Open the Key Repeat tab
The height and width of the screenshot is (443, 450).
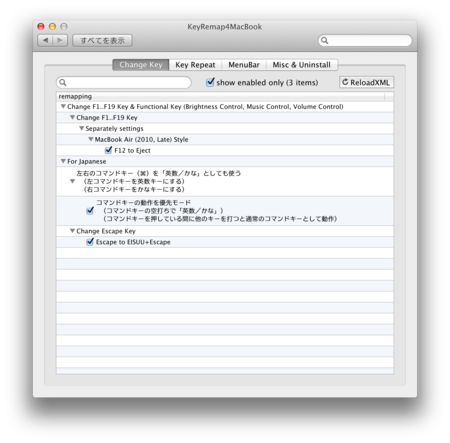(195, 65)
